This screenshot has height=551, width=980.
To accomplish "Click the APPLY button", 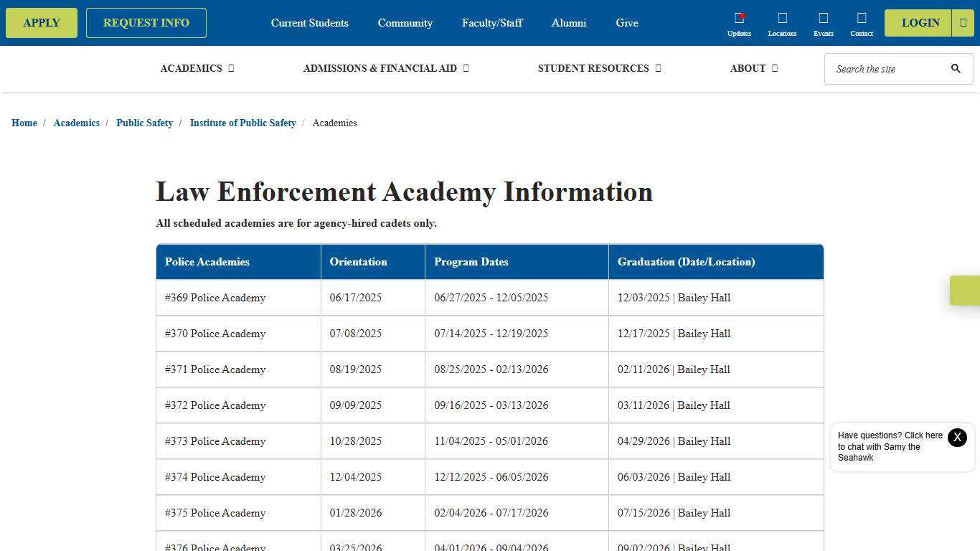I will (x=41, y=22).
